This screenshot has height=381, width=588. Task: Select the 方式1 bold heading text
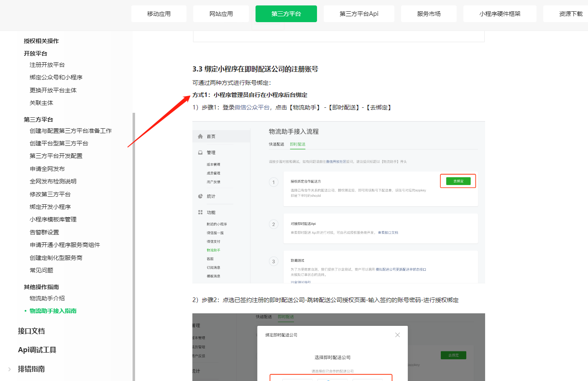pyautogui.click(x=250, y=95)
